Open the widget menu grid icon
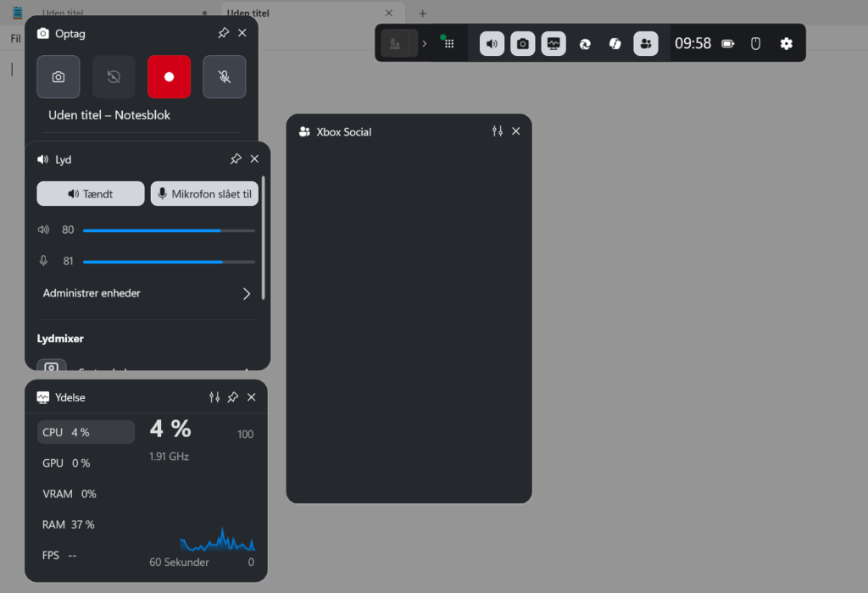The width and height of the screenshot is (868, 593). click(448, 43)
